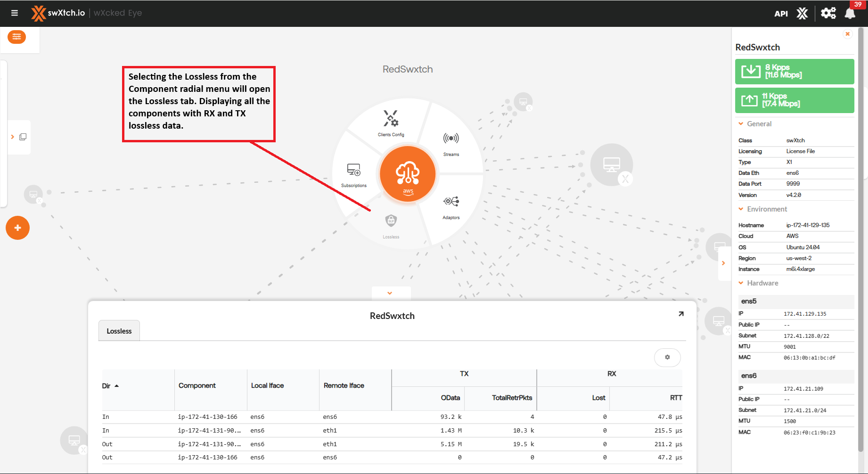Select Subscriptions in radial menu
This screenshot has height=474, width=868.
point(354,174)
